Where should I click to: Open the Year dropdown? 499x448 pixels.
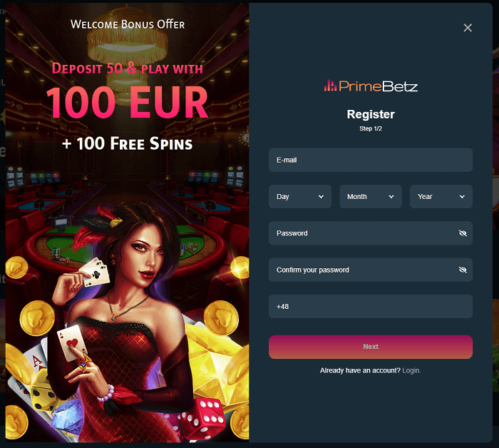point(441,196)
